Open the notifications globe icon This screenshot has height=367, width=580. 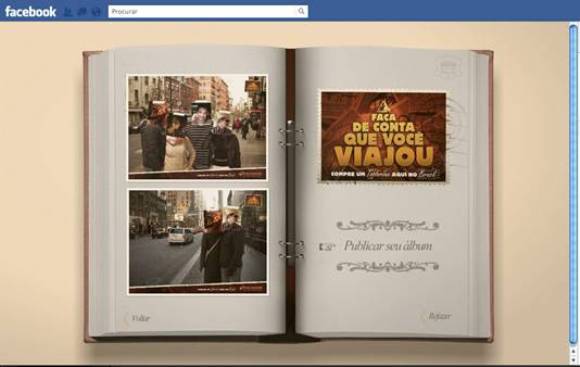[x=96, y=12]
